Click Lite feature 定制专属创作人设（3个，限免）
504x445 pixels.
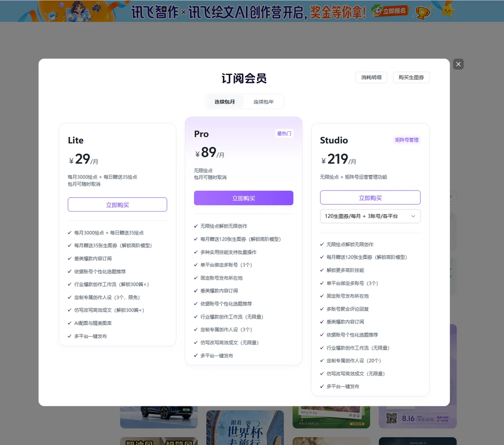(104, 297)
